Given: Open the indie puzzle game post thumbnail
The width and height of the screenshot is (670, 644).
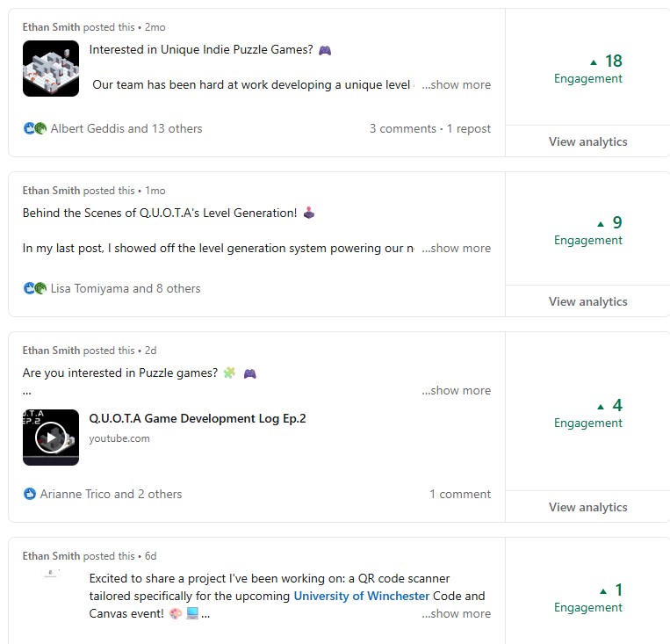Looking at the screenshot, I should 51,69.
